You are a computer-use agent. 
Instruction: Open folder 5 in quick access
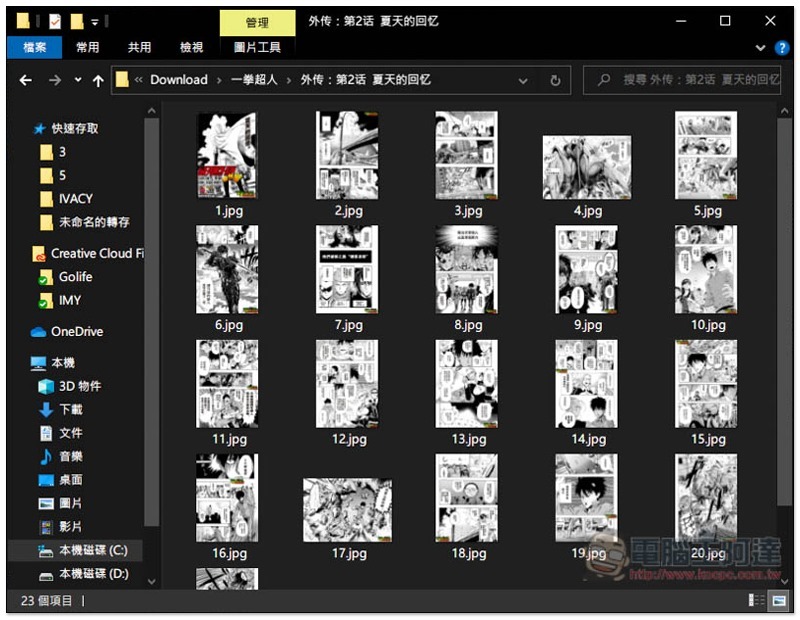[x=62, y=176]
